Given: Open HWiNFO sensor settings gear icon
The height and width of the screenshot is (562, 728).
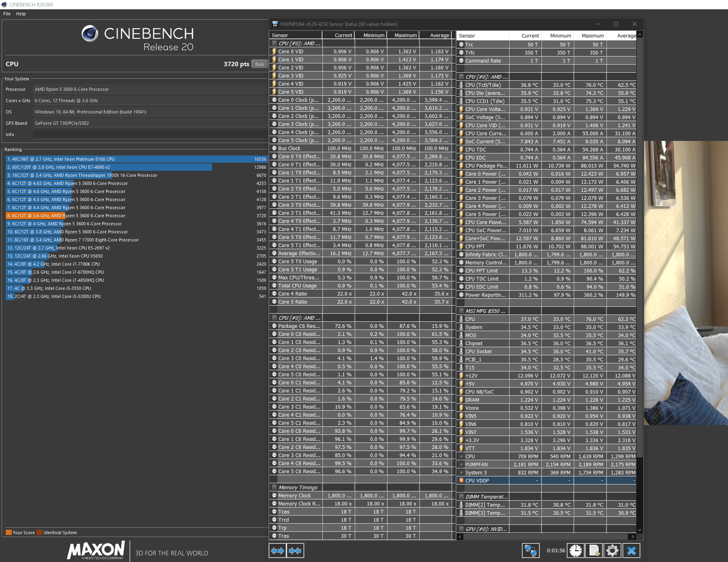Looking at the screenshot, I should coord(612,551).
